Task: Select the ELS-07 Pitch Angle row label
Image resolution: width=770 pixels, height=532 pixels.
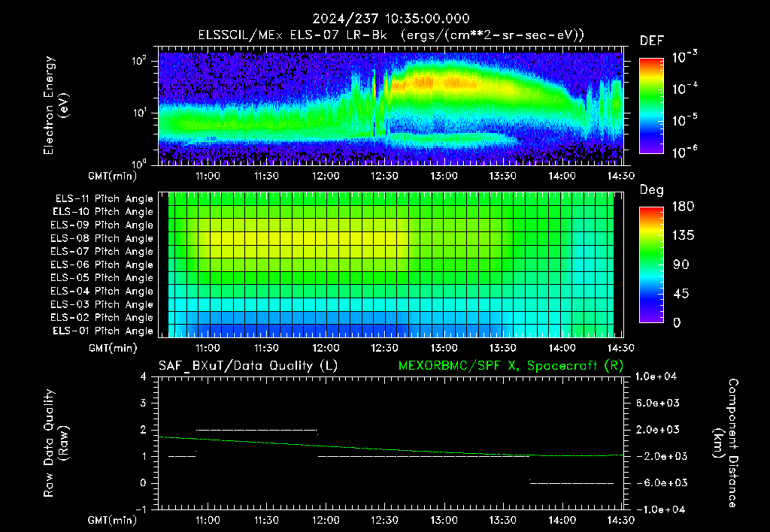Action: point(102,251)
